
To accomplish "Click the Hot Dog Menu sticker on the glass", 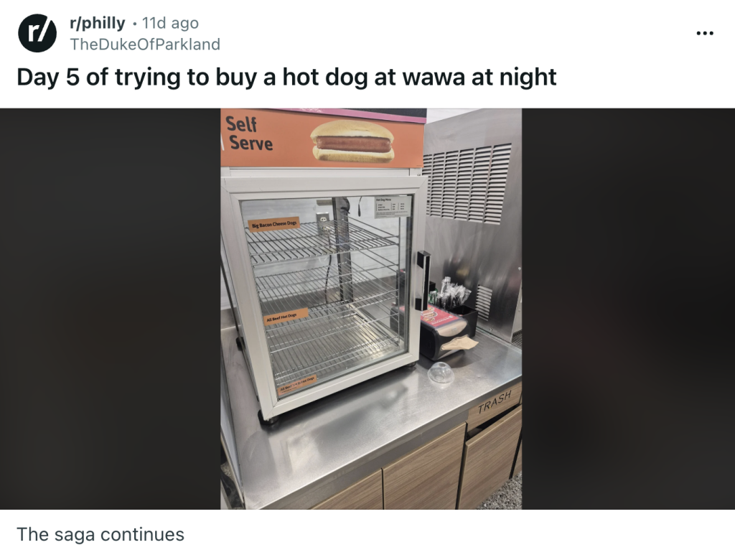I will pyautogui.click(x=393, y=207).
